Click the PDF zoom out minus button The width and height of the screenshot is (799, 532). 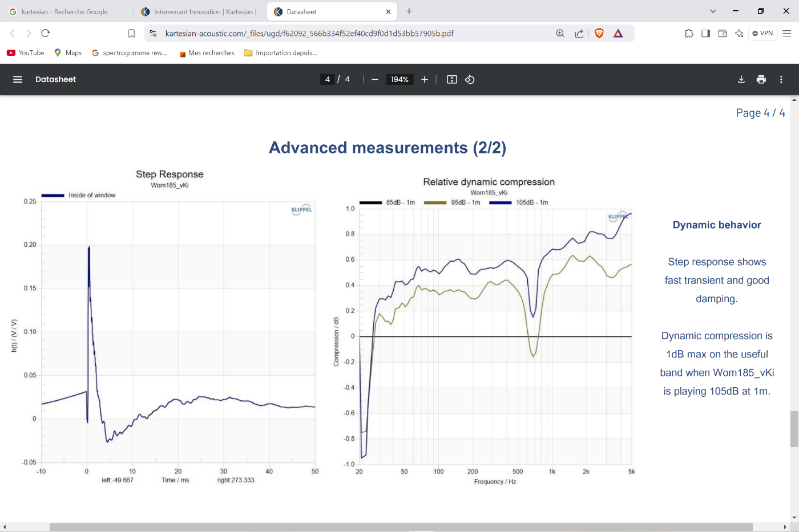coord(375,79)
